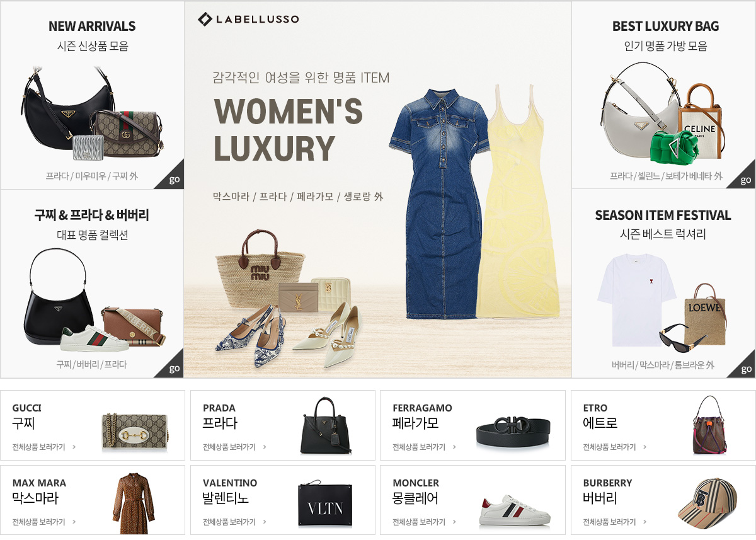Click the WOMEN'S LUXURY banner headline

click(289, 130)
